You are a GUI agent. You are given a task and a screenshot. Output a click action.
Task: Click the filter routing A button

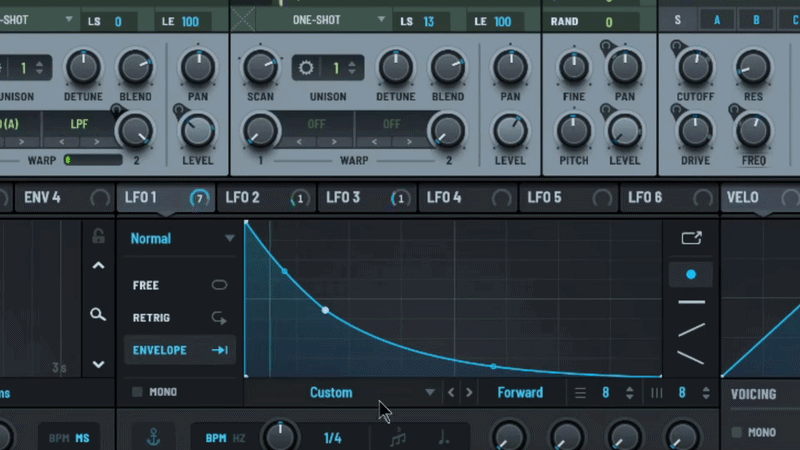(716, 21)
